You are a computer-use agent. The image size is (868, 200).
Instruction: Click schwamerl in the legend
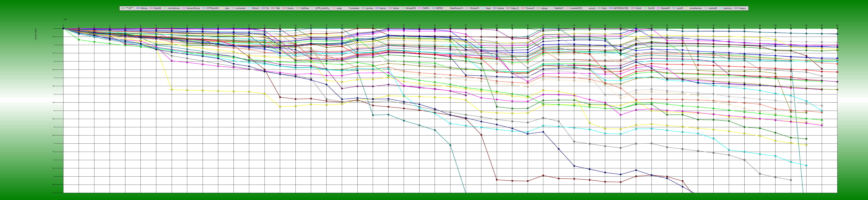click(241, 8)
